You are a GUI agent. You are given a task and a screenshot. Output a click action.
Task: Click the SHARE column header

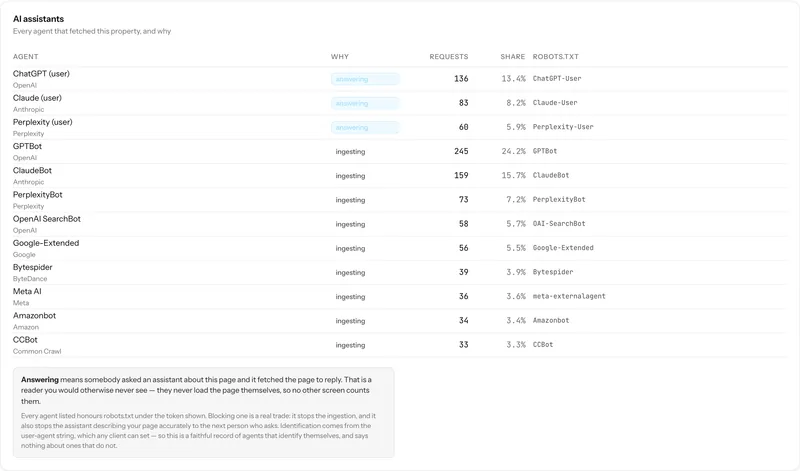pos(512,57)
